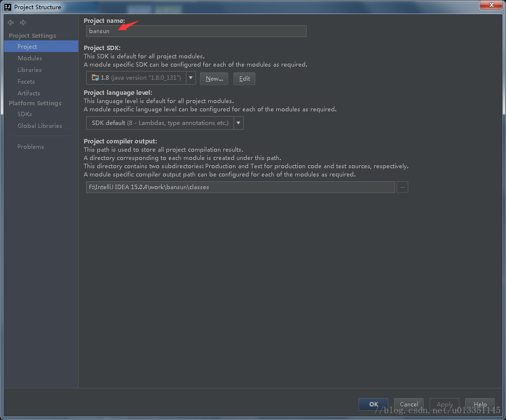Viewport: 506px width, 420px height.
Task: Go to the Artifacts section
Action: click(x=29, y=93)
